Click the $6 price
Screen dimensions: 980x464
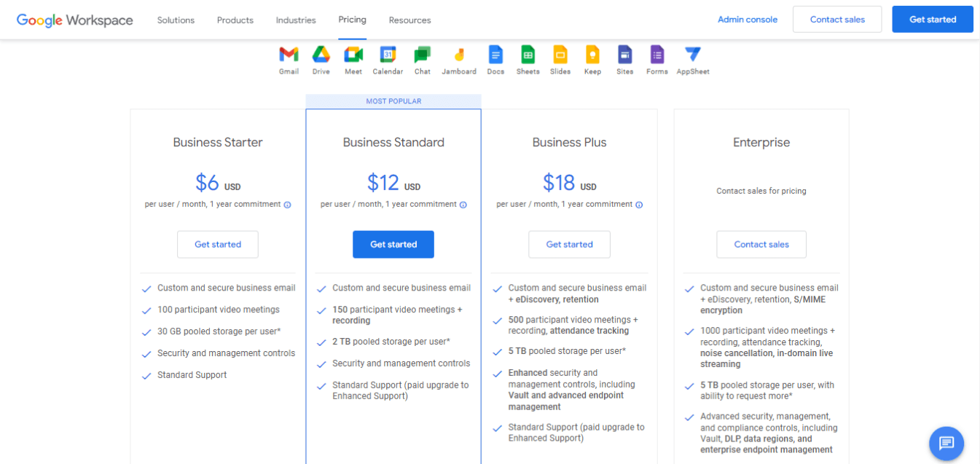208,182
